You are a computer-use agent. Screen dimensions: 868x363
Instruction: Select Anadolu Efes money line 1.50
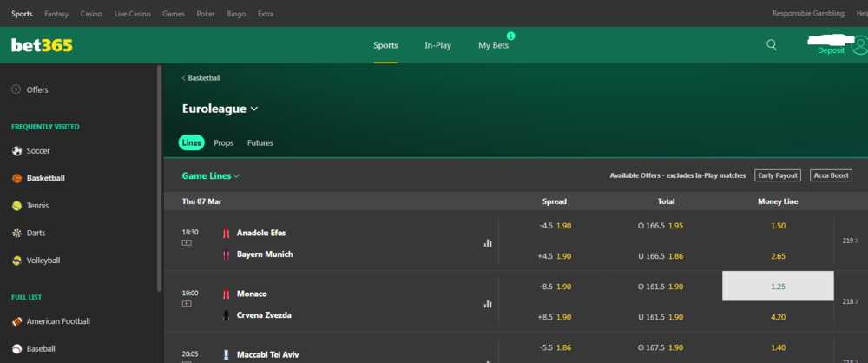coord(778,226)
